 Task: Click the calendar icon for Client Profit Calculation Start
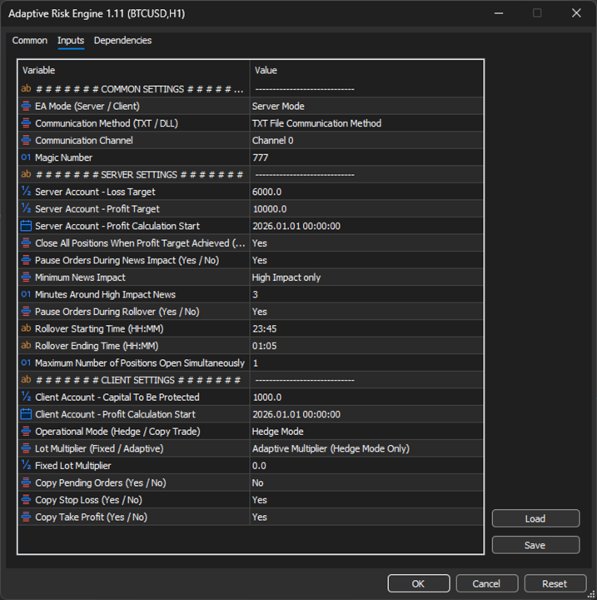pyautogui.click(x=26, y=414)
